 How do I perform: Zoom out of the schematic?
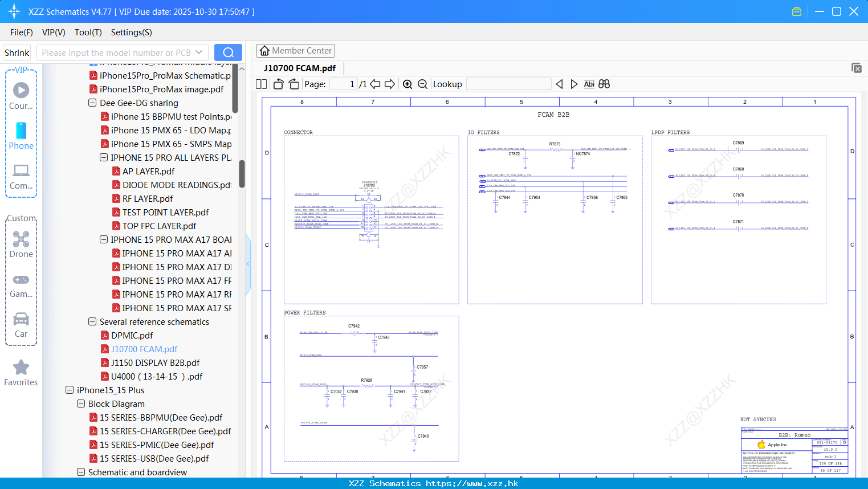point(422,84)
